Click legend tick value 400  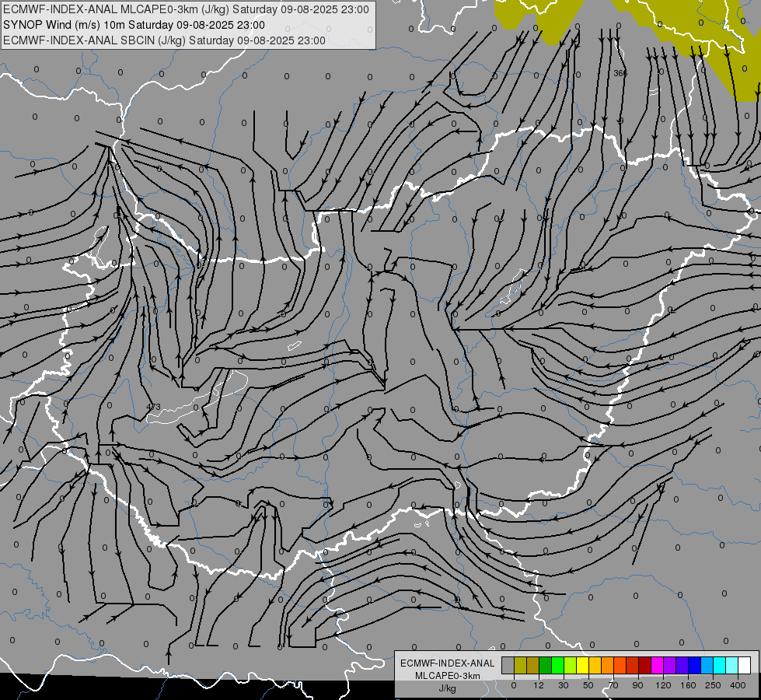pyautogui.click(x=738, y=685)
